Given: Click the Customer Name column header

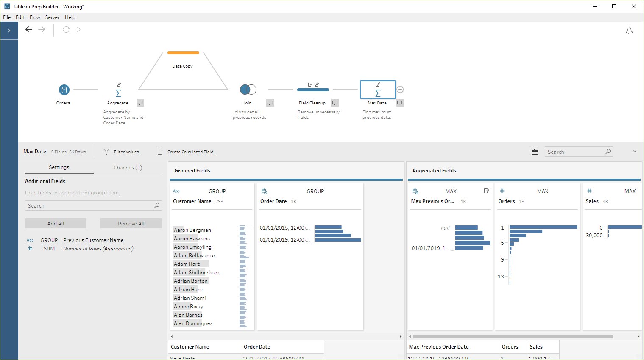Looking at the screenshot, I should point(205,347).
